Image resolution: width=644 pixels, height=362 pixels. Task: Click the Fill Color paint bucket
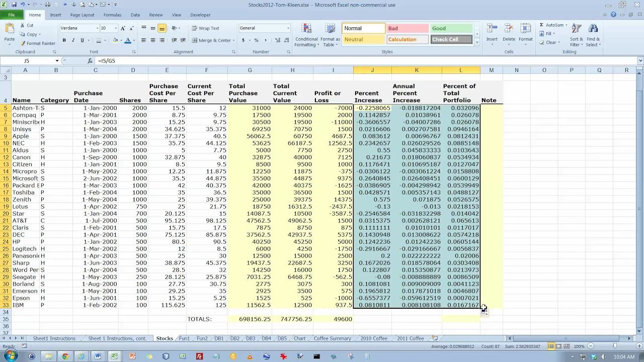coord(115,40)
